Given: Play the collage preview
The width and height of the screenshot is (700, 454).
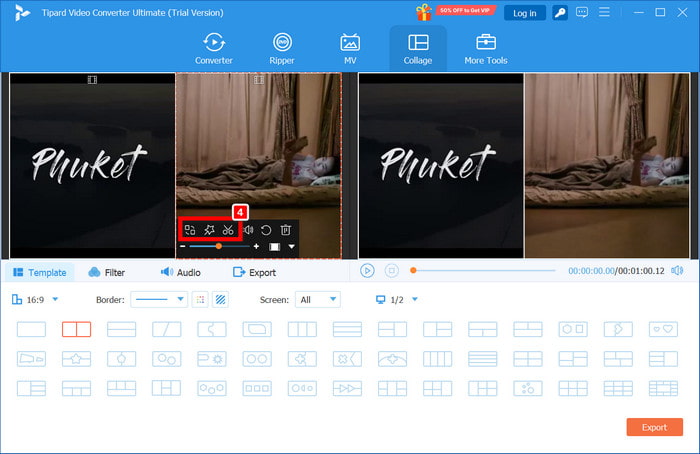Looking at the screenshot, I should point(367,271).
